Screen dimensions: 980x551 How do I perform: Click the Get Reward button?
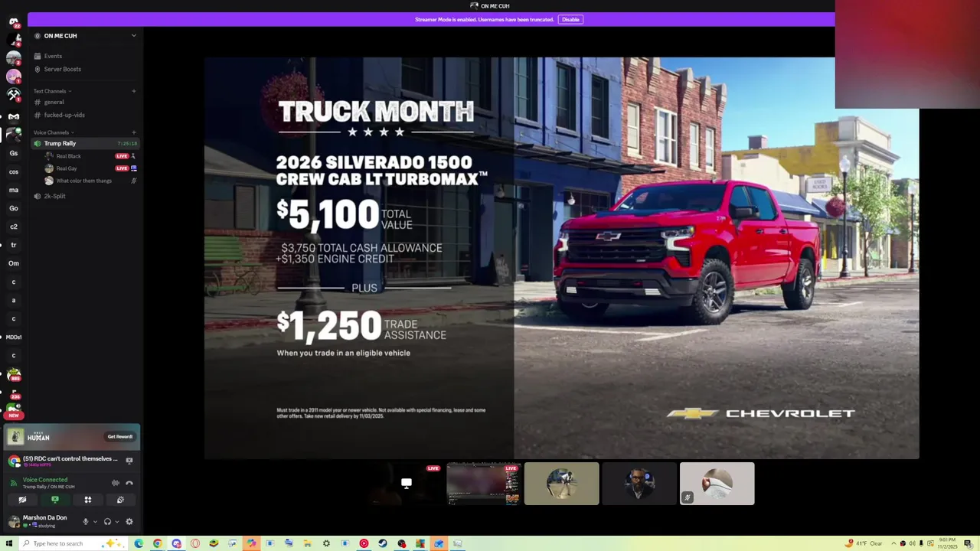(x=120, y=436)
